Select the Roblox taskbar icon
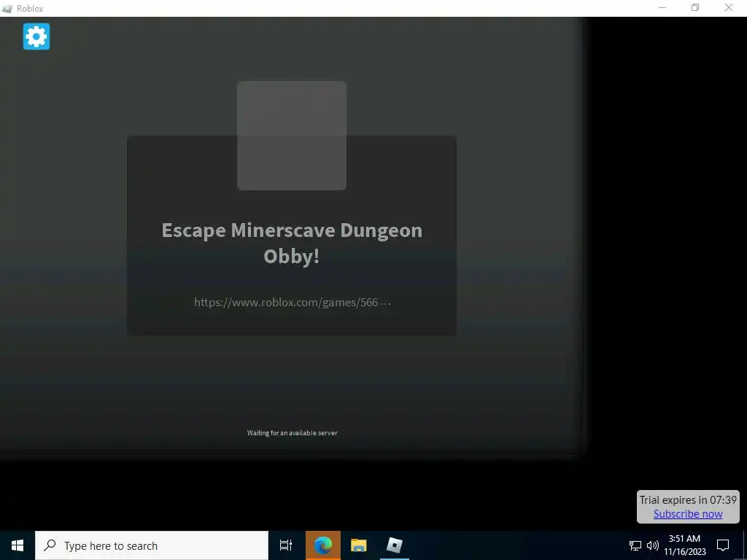The width and height of the screenshot is (747, 560). click(395, 545)
